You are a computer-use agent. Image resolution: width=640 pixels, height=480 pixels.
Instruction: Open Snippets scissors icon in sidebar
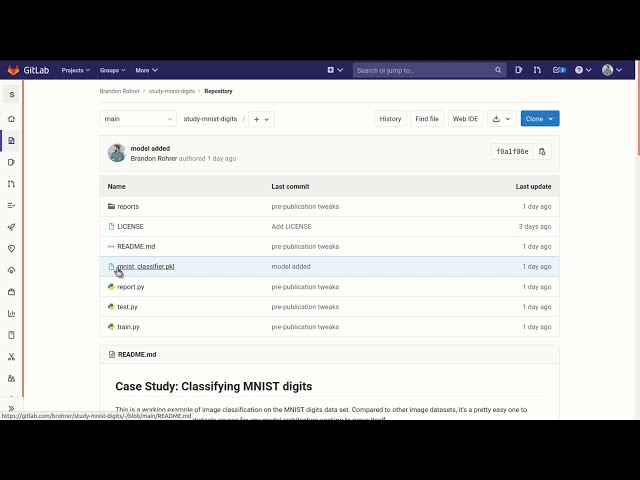click(12, 356)
